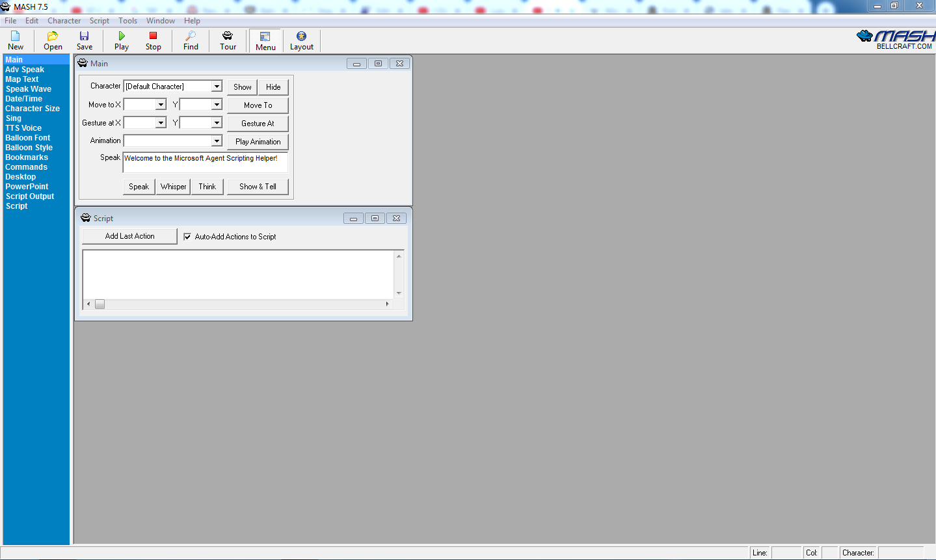
Task: Expand the Character dropdown list
Action: 217,87
